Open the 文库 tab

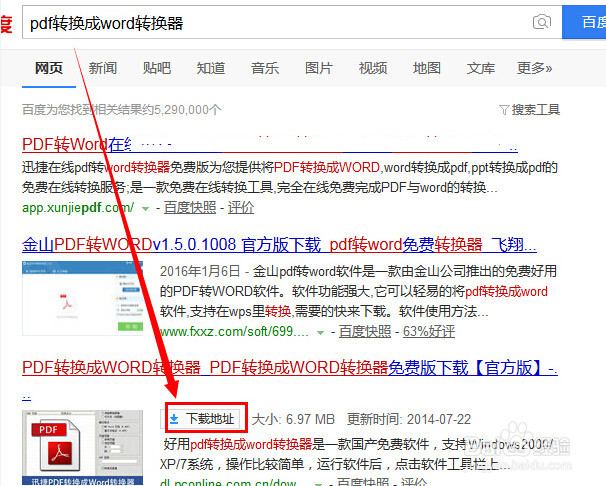pyautogui.click(x=480, y=68)
